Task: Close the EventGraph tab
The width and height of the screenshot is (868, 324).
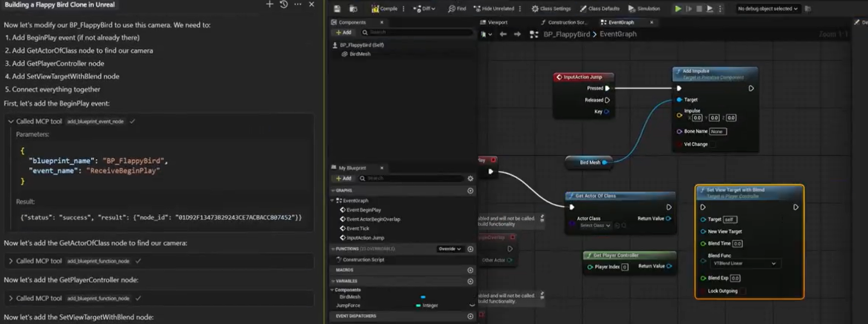Action: pyautogui.click(x=652, y=22)
